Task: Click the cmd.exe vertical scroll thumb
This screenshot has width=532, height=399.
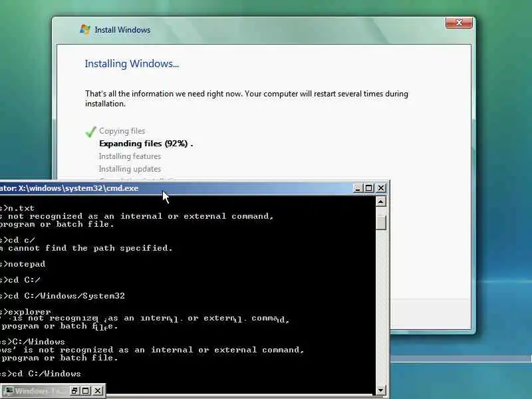Action: 380,223
